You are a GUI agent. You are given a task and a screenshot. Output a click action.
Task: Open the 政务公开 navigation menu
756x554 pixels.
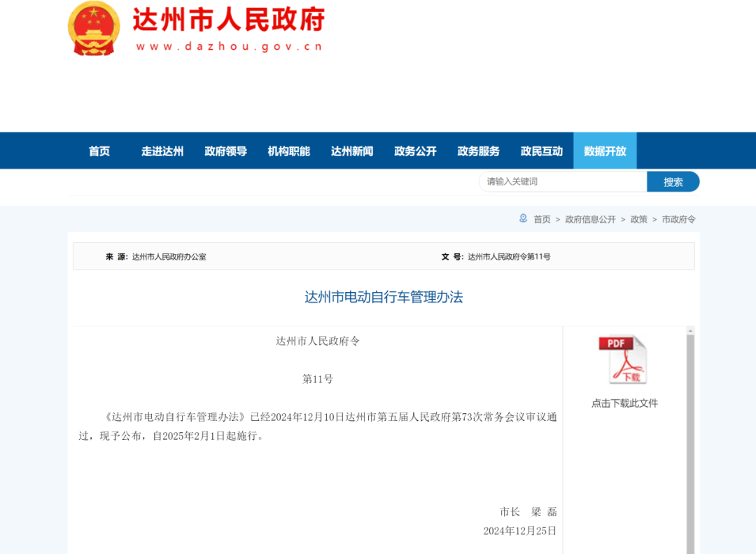coord(415,150)
